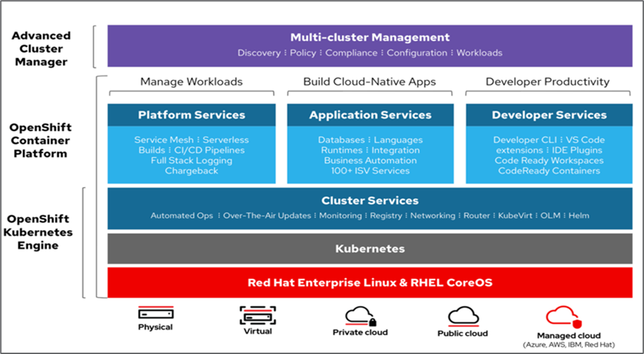Viewport: 644px width, 354px height.
Task: Click the gray Kubernetes bar
Action: (x=370, y=249)
